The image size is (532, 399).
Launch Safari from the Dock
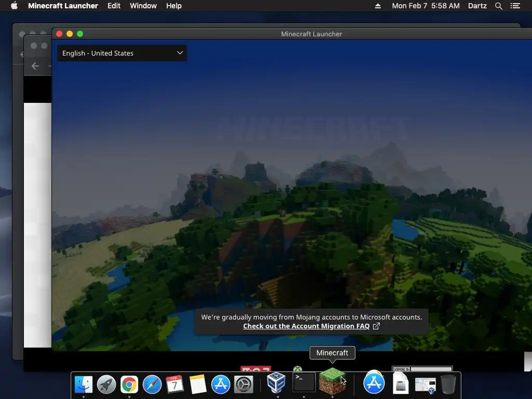click(x=152, y=384)
